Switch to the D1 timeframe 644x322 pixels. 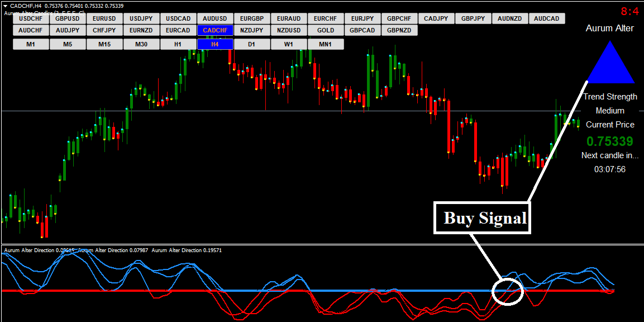pyautogui.click(x=252, y=44)
